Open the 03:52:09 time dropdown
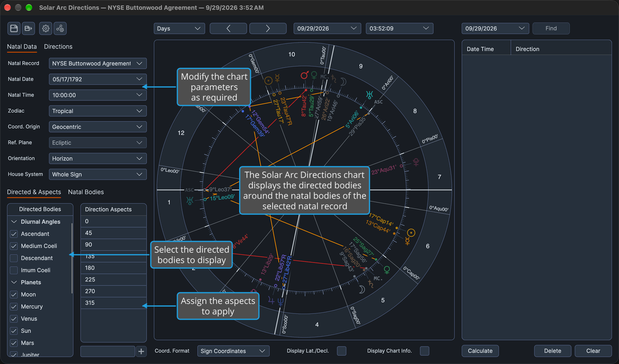Viewport: 619px width, 364px height. (399, 28)
